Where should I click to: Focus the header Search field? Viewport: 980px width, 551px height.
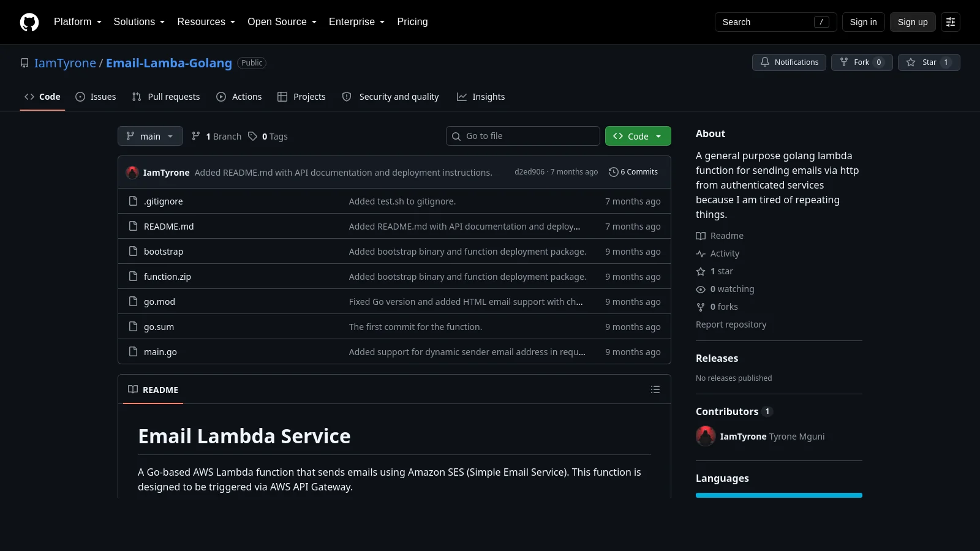click(775, 22)
